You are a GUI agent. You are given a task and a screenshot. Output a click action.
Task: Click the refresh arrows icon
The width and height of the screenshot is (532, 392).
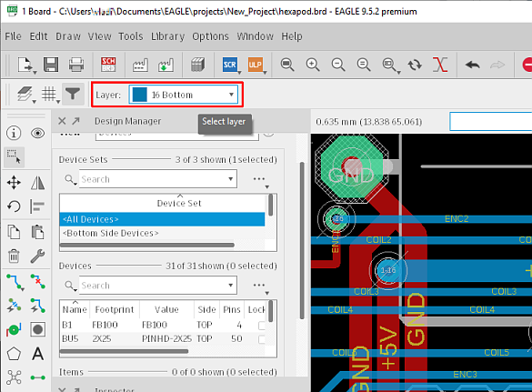coord(415,65)
